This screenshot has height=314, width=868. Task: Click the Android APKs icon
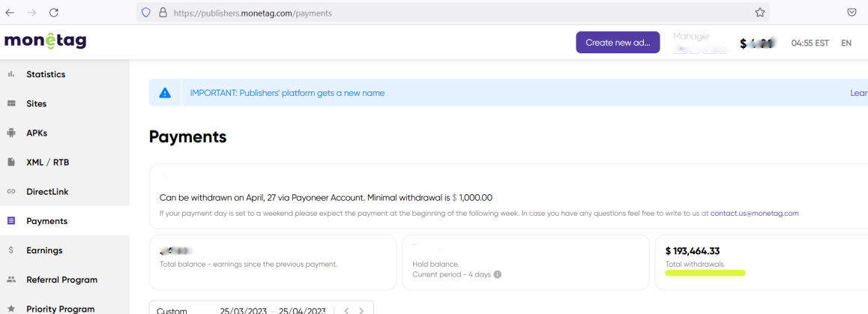point(11,133)
